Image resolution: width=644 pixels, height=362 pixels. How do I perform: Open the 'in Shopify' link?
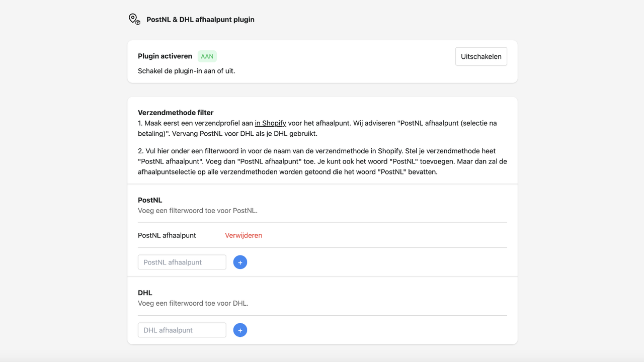271,123
